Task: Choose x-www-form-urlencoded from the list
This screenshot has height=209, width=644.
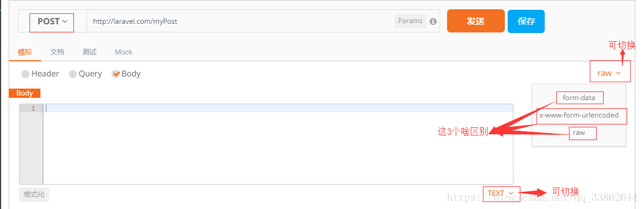Action: point(579,115)
